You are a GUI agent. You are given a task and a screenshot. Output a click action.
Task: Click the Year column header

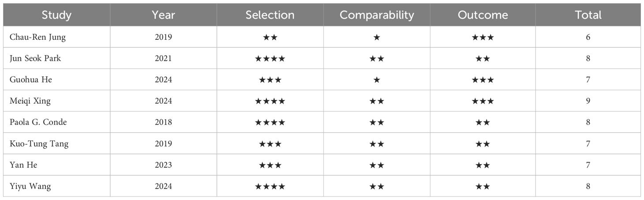point(163,15)
